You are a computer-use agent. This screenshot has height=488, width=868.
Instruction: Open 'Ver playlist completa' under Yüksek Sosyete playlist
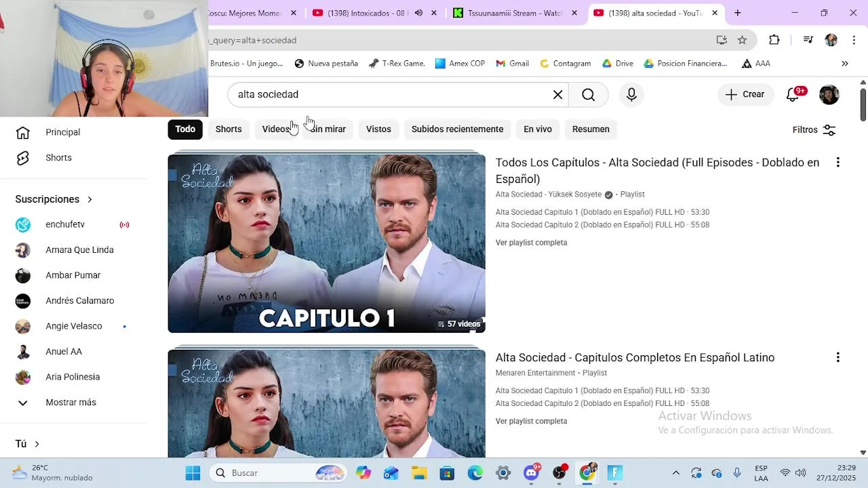531,243
